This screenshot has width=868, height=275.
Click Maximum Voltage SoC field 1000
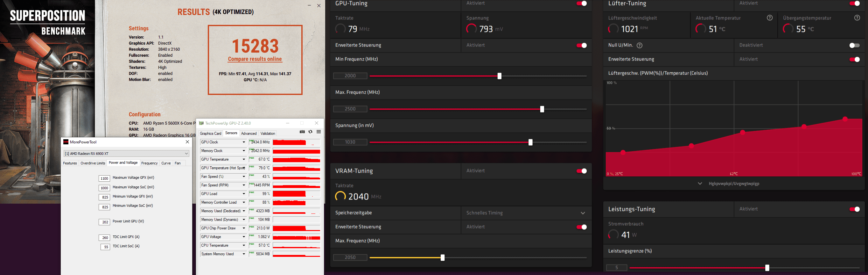(104, 188)
